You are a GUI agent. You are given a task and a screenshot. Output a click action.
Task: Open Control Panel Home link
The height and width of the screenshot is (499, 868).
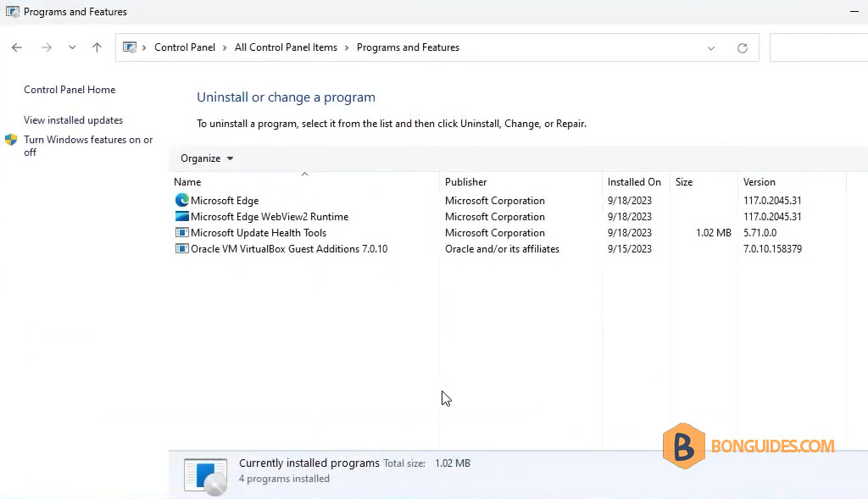pos(70,90)
